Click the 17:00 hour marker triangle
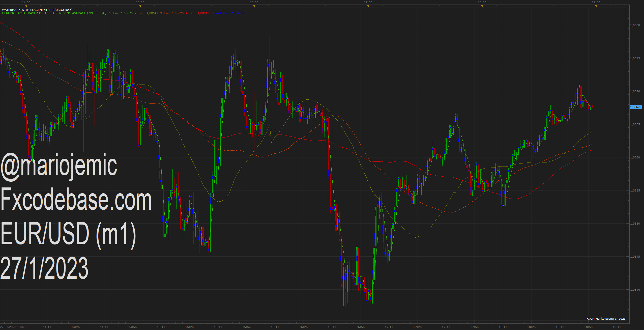 368,6
